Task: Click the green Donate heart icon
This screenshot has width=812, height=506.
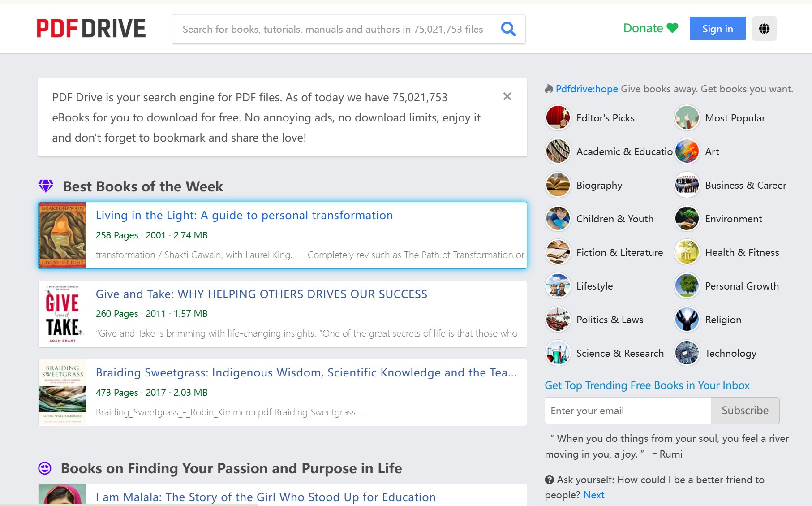Action: click(x=672, y=28)
